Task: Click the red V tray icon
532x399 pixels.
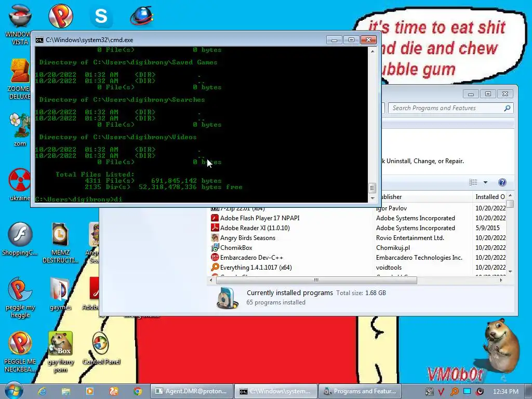Action: (x=441, y=391)
